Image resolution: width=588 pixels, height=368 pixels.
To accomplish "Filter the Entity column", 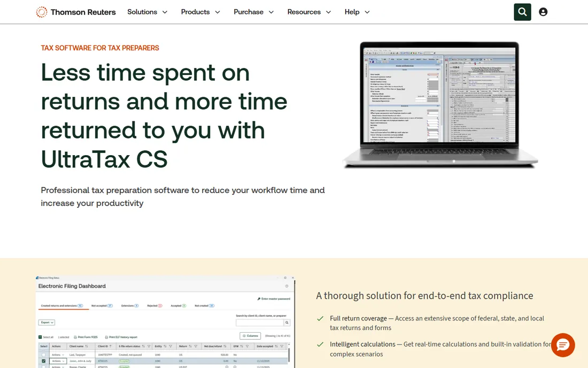I will [171, 346].
